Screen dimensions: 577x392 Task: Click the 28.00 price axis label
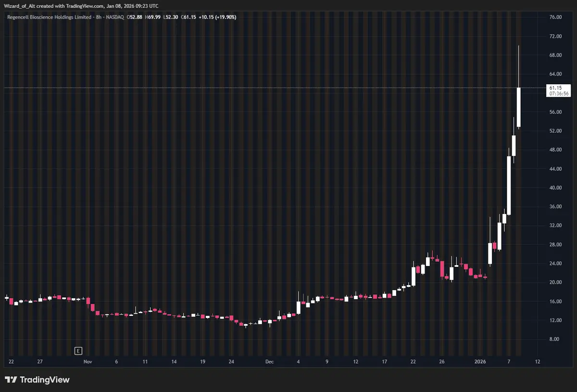point(555,244)
